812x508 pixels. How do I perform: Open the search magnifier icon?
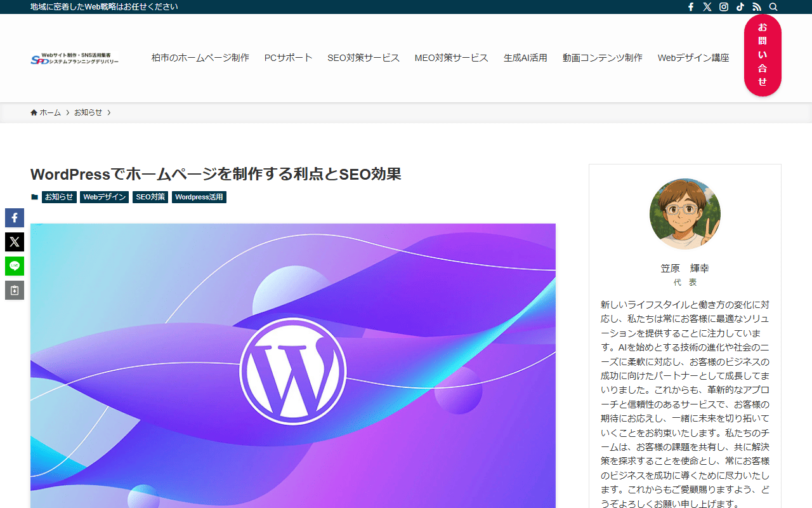tap(773, 7)
